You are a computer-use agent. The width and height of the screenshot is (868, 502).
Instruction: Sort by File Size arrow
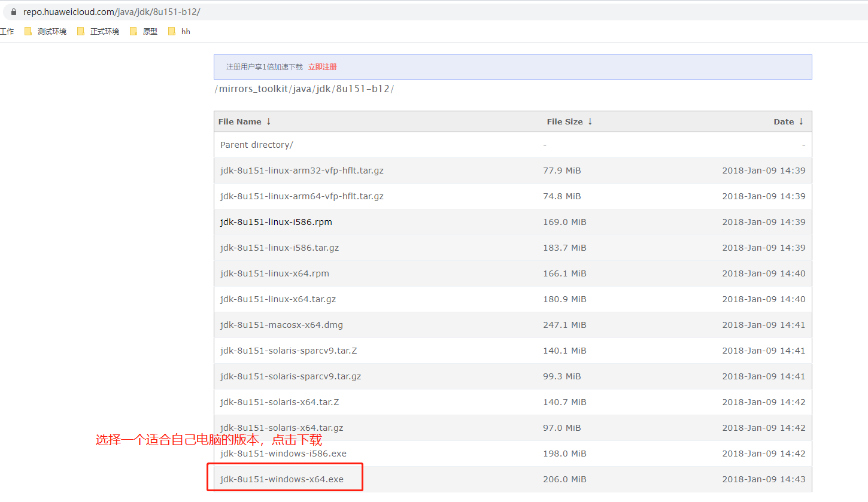590,121
